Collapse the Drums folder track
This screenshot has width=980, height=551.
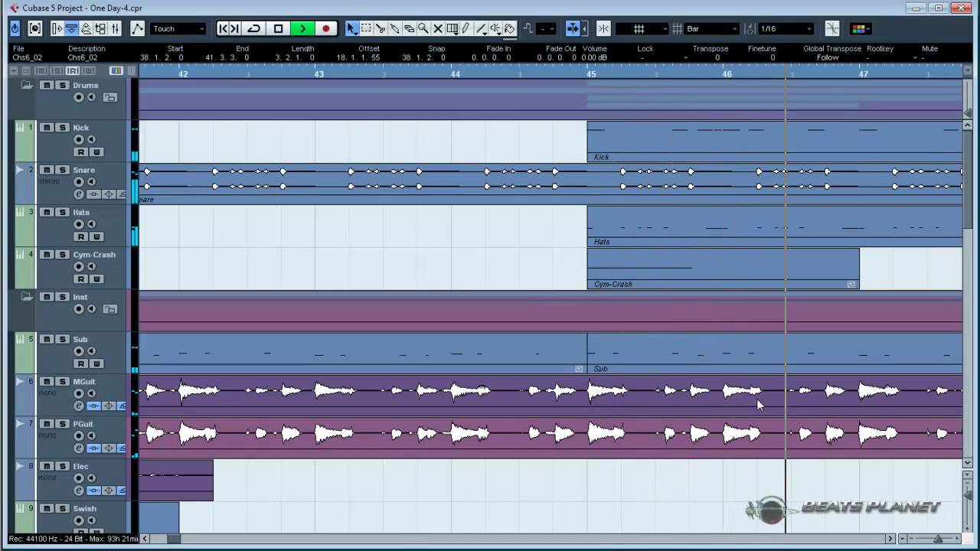coord(27,85)
